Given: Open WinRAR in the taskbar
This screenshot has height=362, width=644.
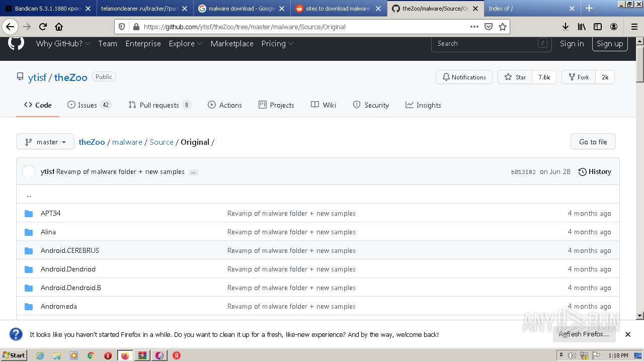Looking at the screenshot, I should pos(142,355).
